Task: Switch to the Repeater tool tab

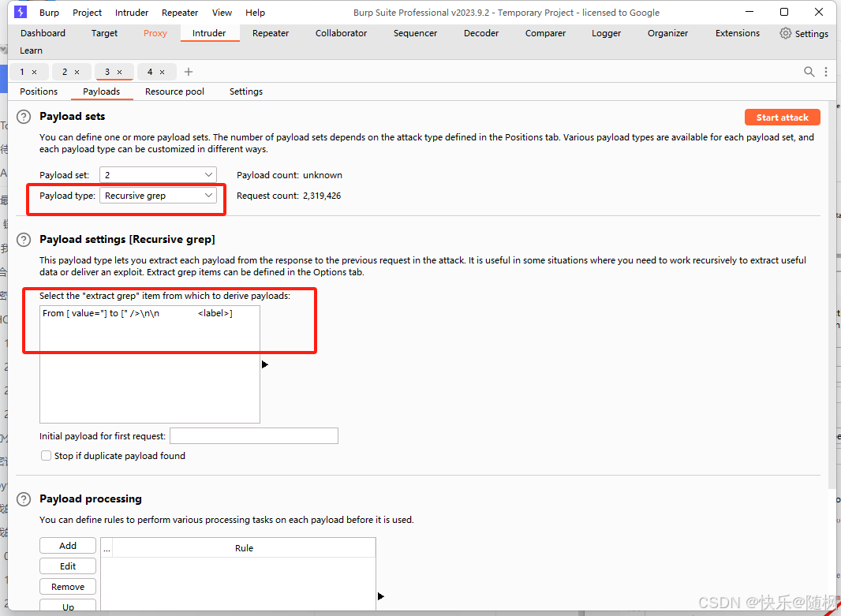Action: tap(271, 33)
